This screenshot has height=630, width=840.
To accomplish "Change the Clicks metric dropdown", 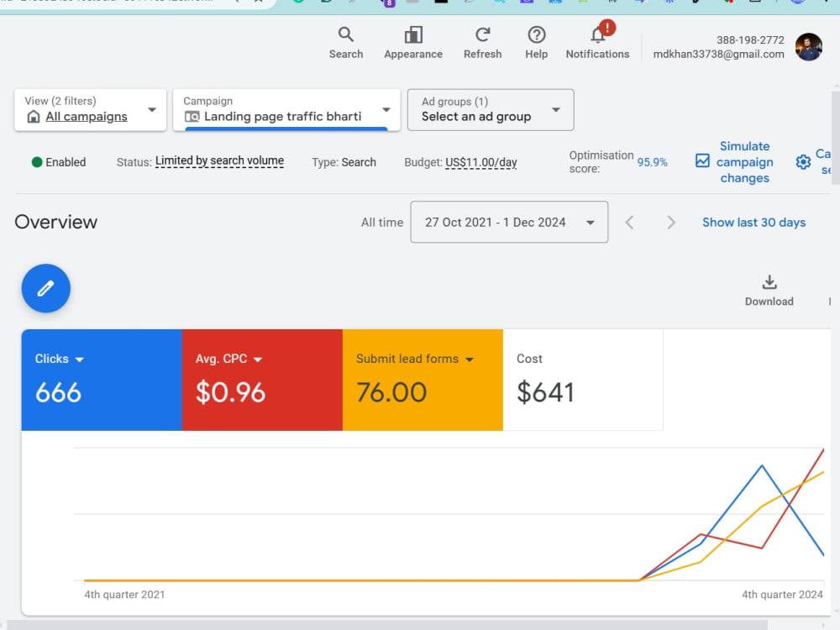I will tap(59, 359).
